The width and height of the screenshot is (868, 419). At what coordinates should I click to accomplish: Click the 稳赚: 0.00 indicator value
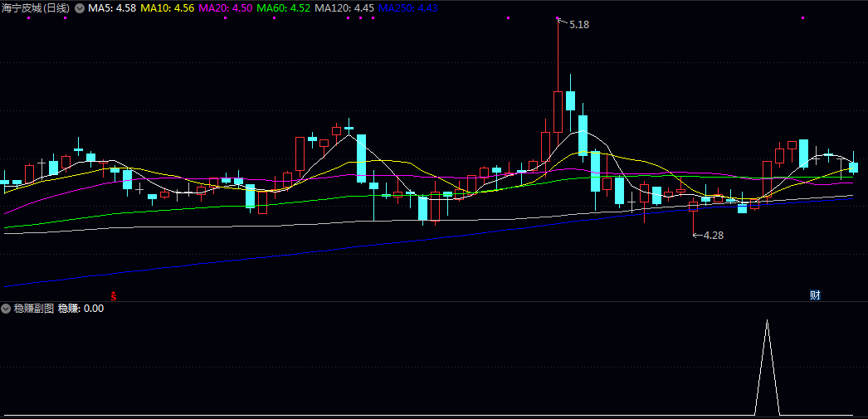pos(80,308)
